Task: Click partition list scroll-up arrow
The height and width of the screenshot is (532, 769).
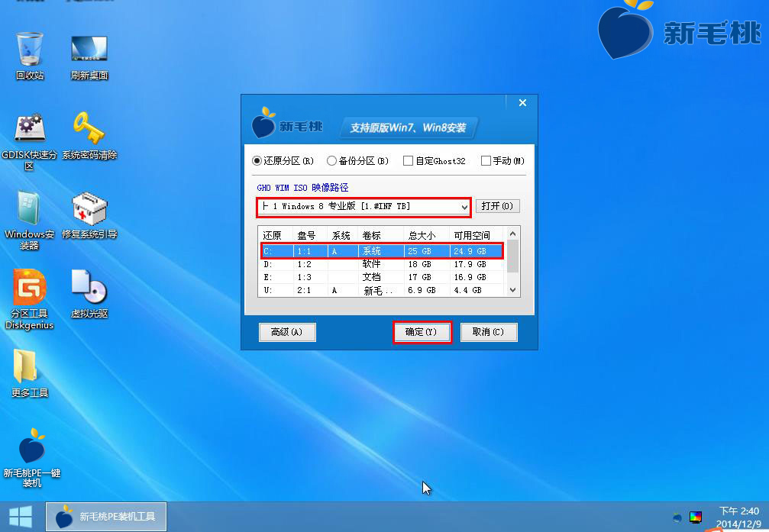Action: click(512, 234)
